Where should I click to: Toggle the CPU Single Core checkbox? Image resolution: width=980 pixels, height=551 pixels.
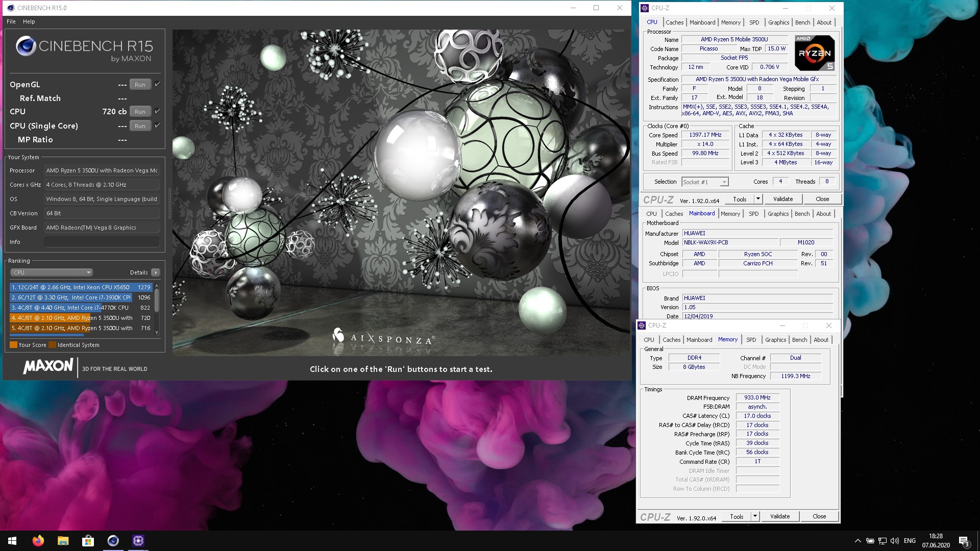point(157,126)
